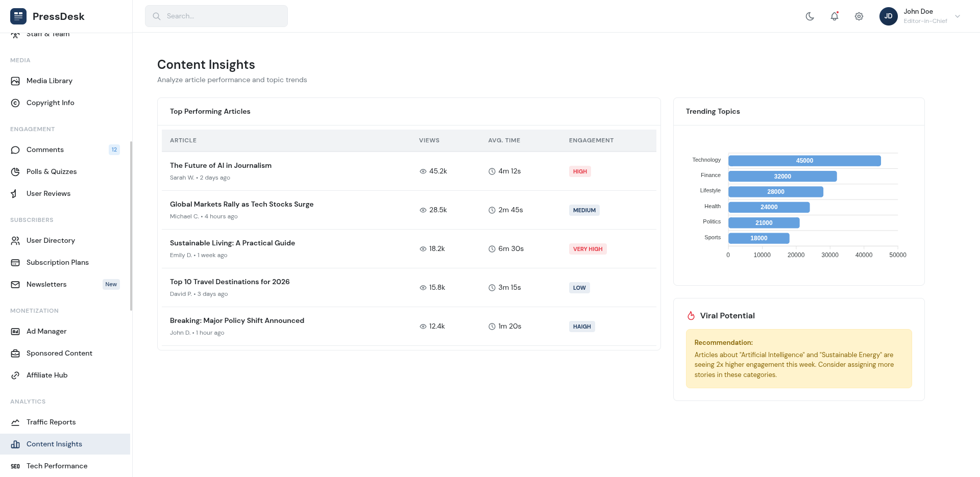Click the PressDesk logo icon
The height and width of the screenshot is (477, 980).
point(18,16)
